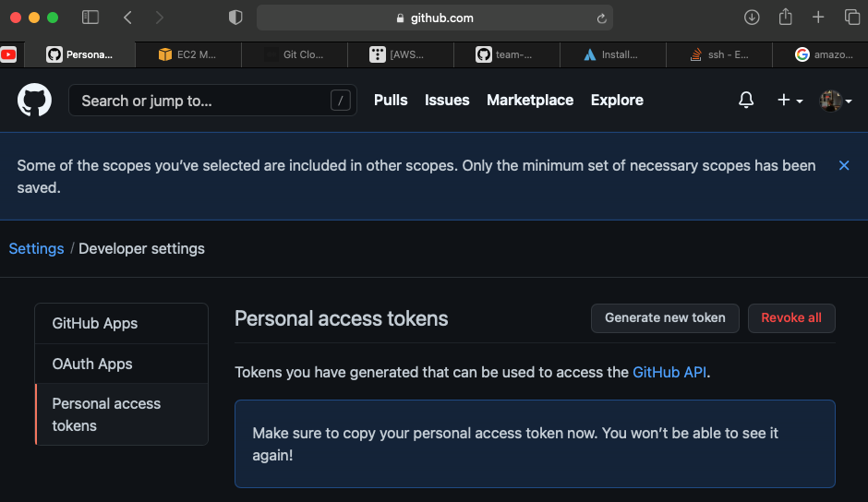Toggle the Safari sidebar icon
This screenshot has width=868, height=502.
90,18
